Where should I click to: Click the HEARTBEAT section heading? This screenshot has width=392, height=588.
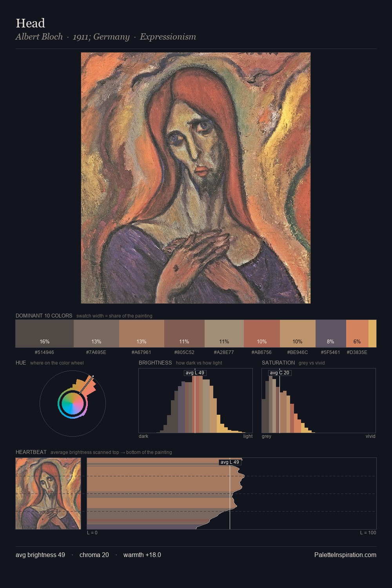31,452
